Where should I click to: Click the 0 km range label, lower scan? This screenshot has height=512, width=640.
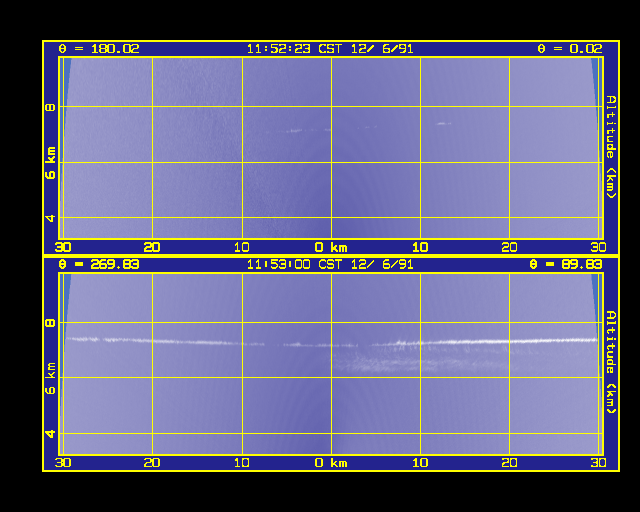pos(331,463)
